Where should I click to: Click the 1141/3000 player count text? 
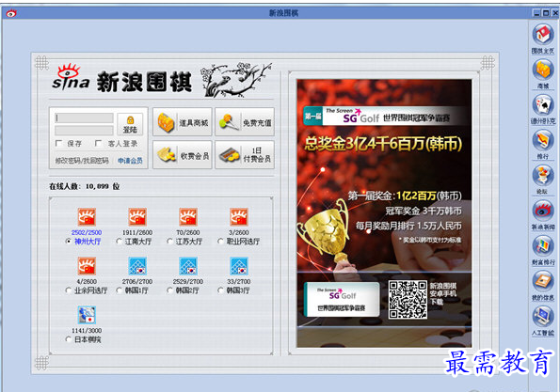[87, 331]
